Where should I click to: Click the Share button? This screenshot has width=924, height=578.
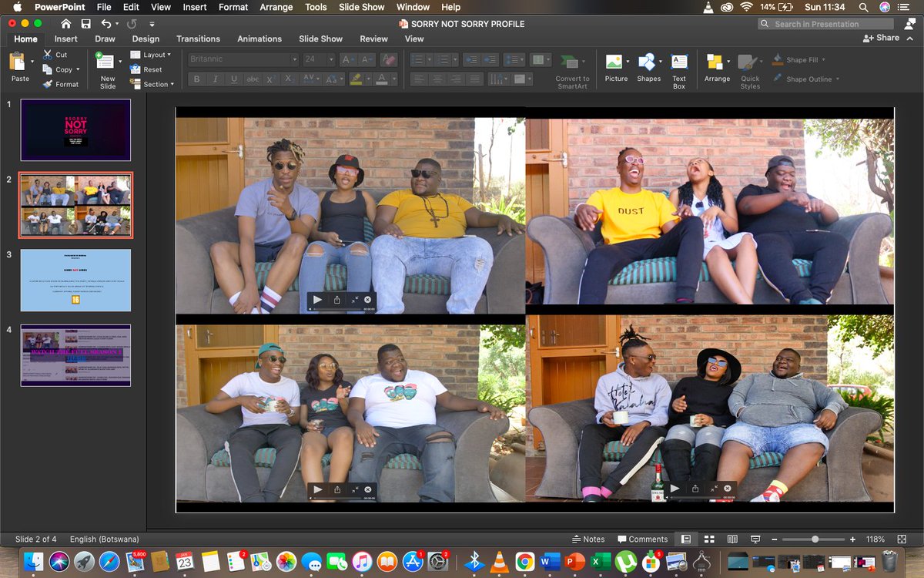point(881,38)
